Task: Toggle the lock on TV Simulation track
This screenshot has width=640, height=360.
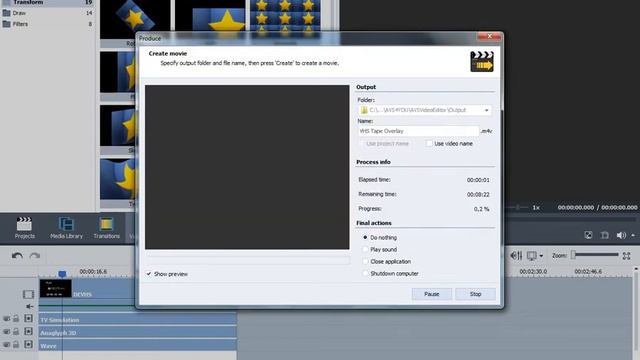Action: point(16,318)
